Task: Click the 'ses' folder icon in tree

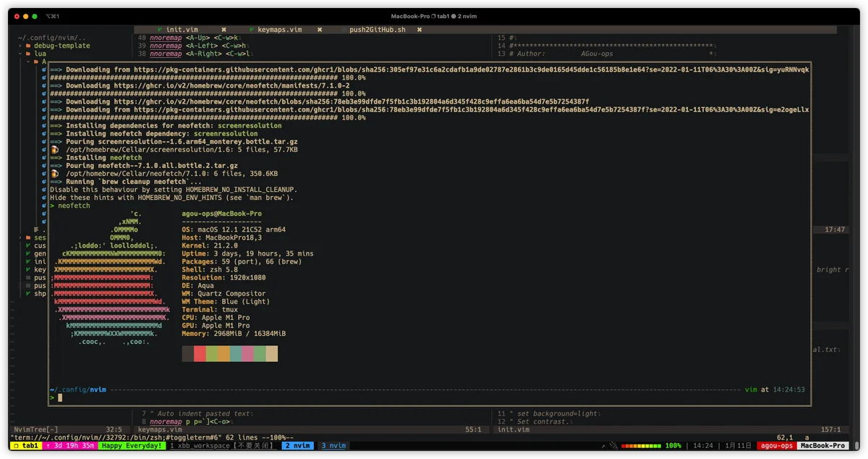Action: (28, 237)
